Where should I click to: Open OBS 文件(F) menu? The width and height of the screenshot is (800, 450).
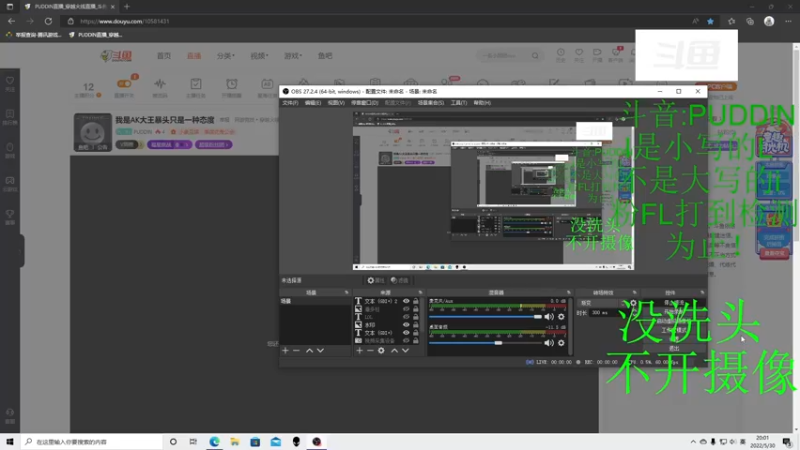click(x=290, y=103)
